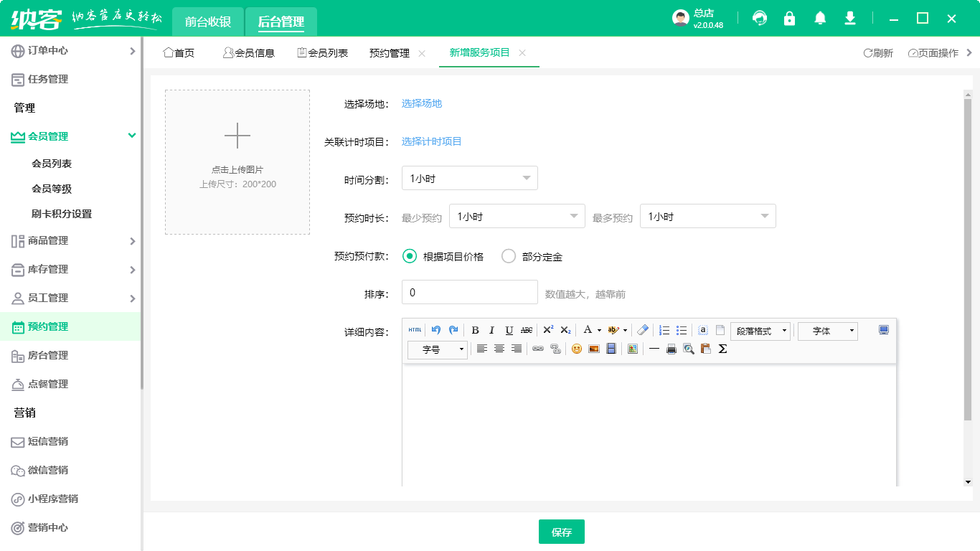980x551 pixels.
Task: Expand the 段落格式 dropdown in editor
Action: [760, 330]
